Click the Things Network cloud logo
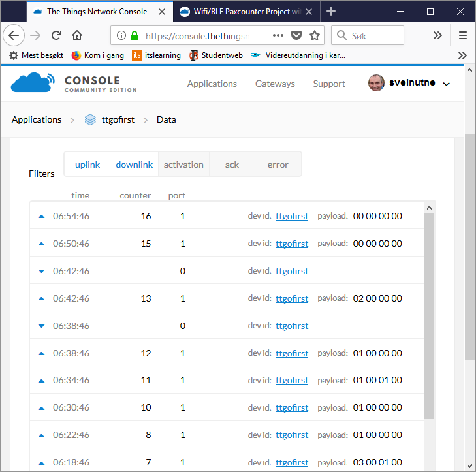 click(33, 82)
